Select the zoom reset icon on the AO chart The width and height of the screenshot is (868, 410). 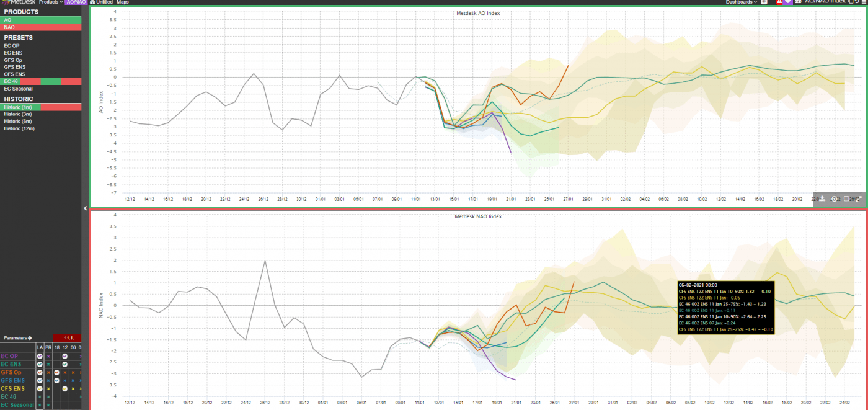834,198
